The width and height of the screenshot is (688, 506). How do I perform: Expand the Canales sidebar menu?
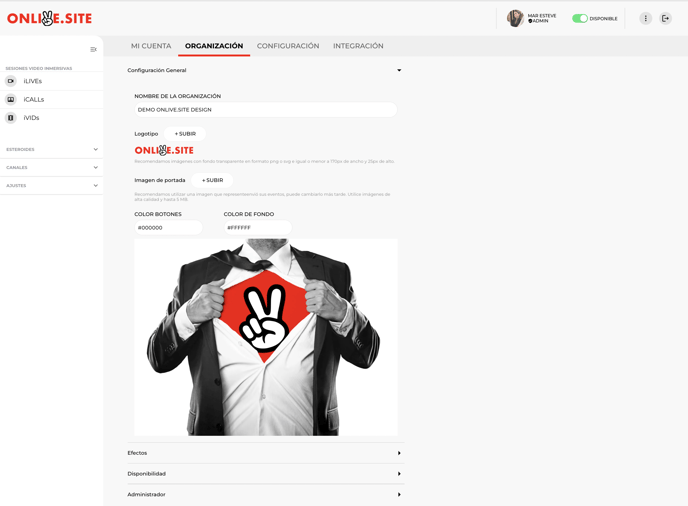pyautogui.click(x=95, y=168)
